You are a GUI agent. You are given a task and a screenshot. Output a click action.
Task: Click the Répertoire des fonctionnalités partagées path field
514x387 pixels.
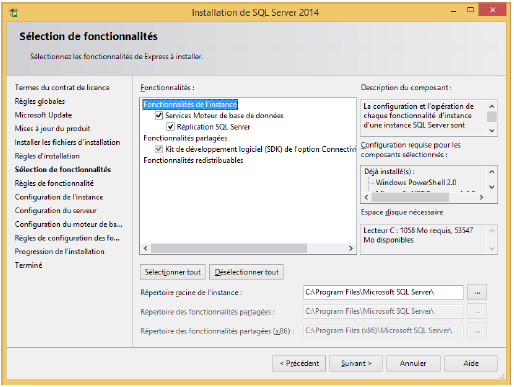click(383, 311)
